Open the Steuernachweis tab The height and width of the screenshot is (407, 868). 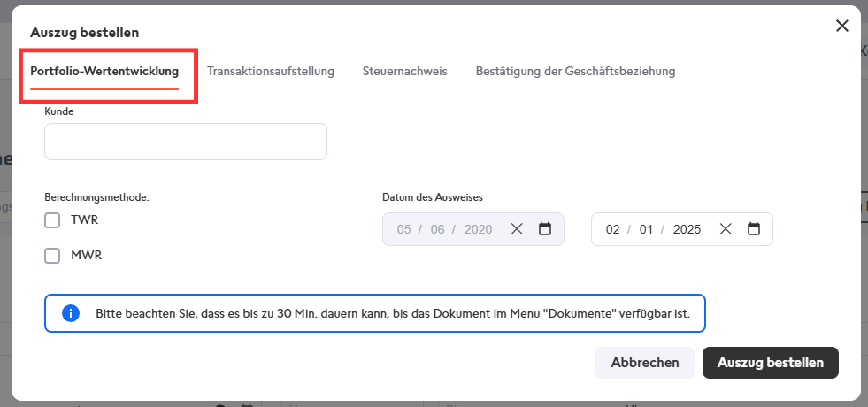click(404, 72)
